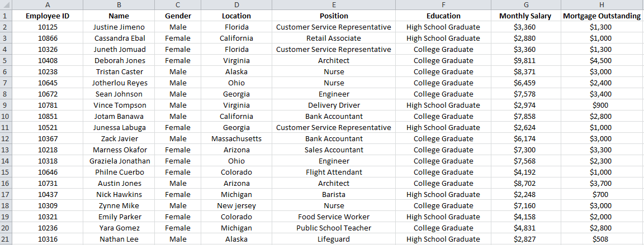Click the column H header

pyautogui.click(x=602, y=4)
